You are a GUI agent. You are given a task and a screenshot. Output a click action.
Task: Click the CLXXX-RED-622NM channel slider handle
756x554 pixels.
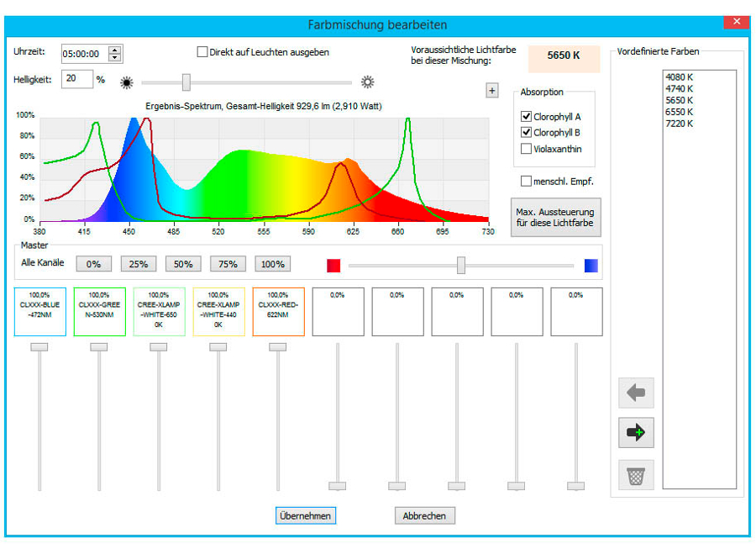[x=278, y=347]
